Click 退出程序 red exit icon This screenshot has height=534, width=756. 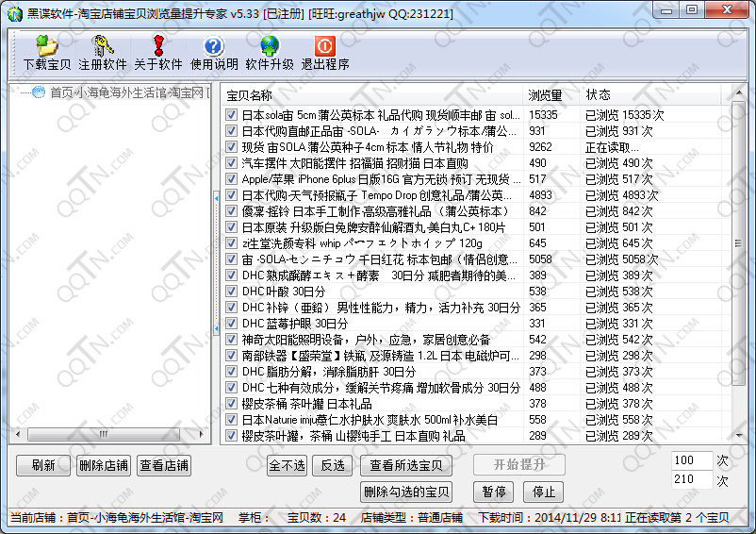pos(324,45)
